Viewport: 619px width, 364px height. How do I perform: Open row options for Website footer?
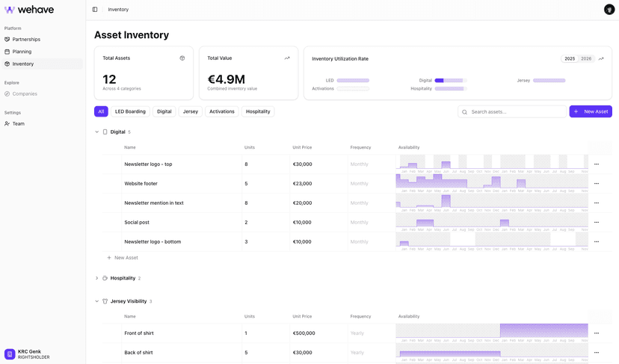(596, 184)
